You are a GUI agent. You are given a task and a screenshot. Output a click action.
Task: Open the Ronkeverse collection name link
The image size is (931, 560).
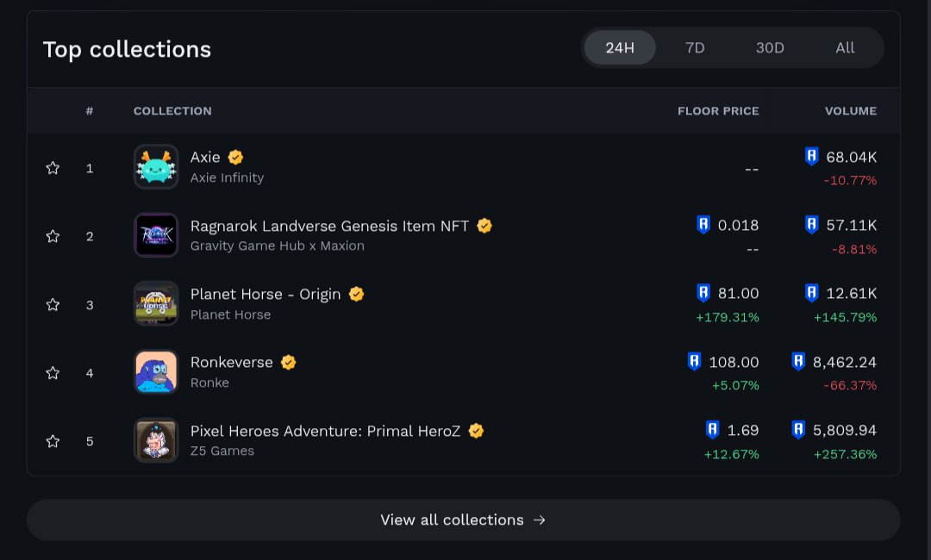pos(232,363)
